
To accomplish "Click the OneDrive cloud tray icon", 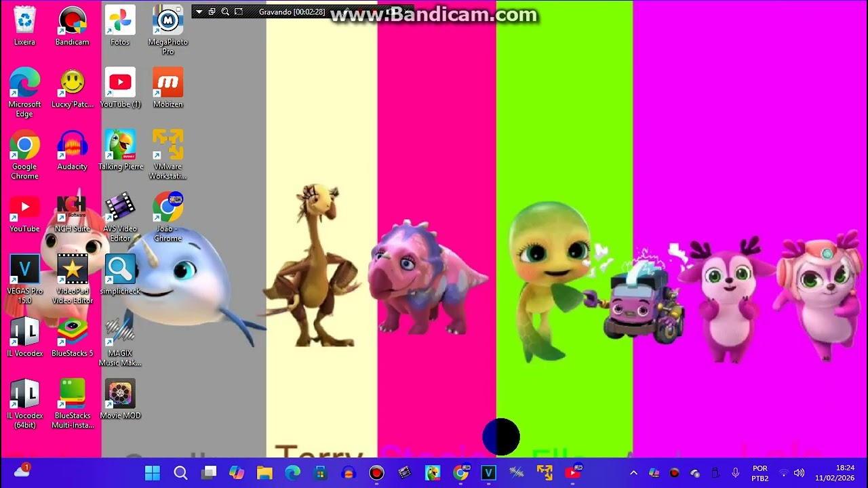I will 694,473.
